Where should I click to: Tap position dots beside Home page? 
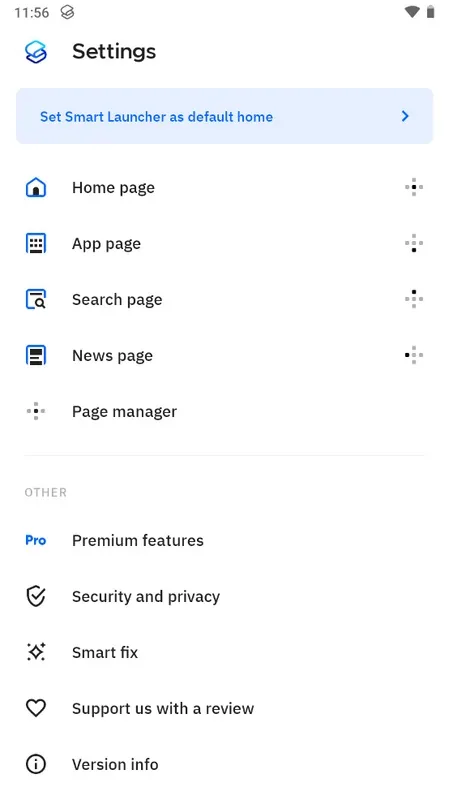click(x=414, y=187)
